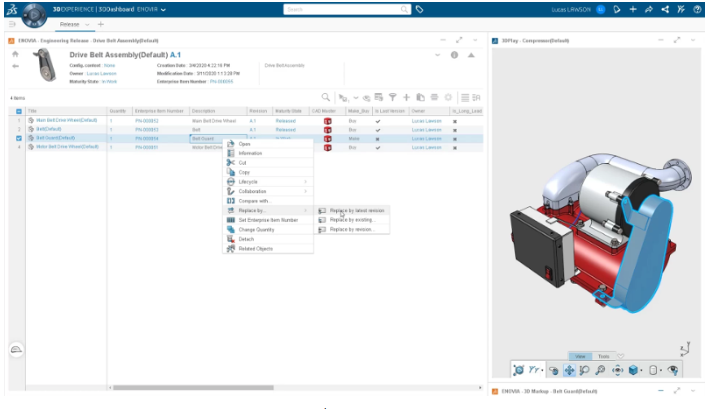This screenshot has width=708, height=409.
Task: Click the plus add icon in the top bar
Action: pos(633,9)
